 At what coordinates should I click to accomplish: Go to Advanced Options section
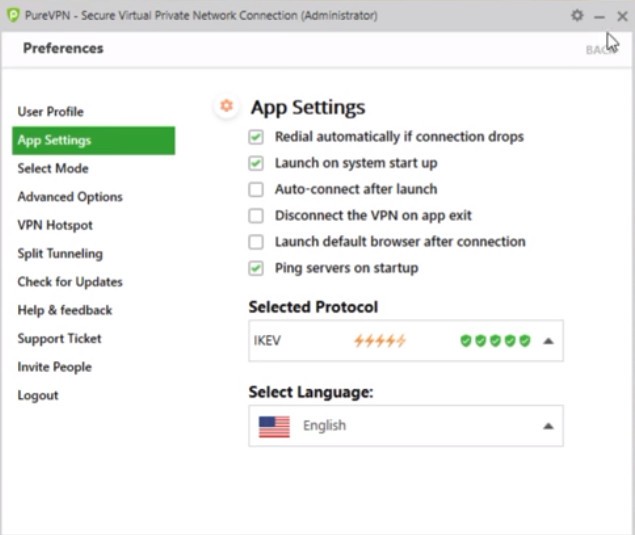click(x=70, y=197)
